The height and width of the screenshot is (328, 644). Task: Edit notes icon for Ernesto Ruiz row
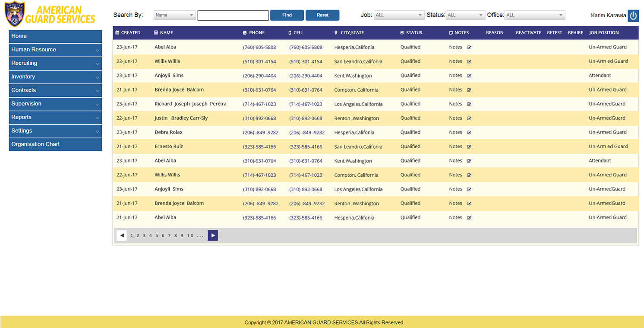[469, 147]
